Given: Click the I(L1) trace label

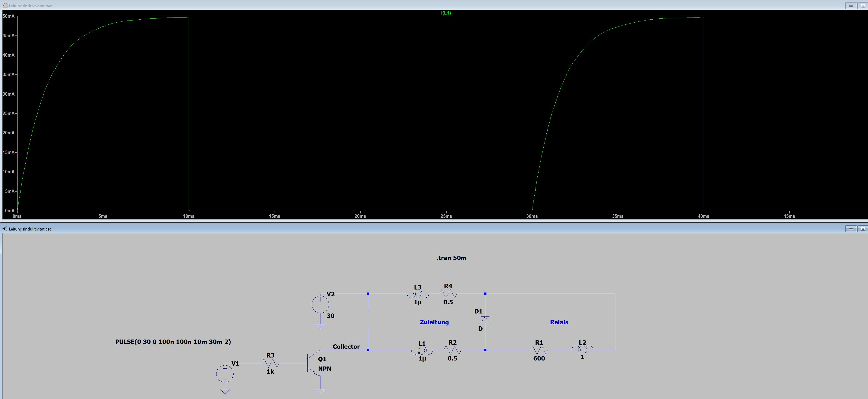Looking at the screenshot, I should (446, 13).
